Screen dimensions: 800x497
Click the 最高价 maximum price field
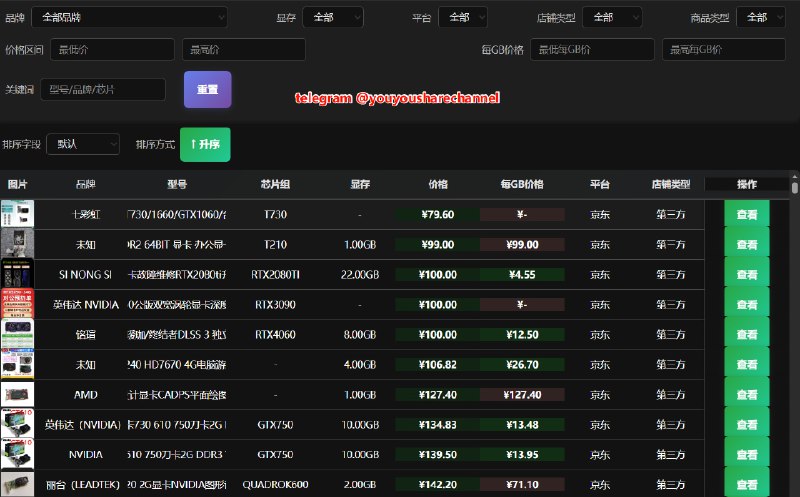coord(243,50)
